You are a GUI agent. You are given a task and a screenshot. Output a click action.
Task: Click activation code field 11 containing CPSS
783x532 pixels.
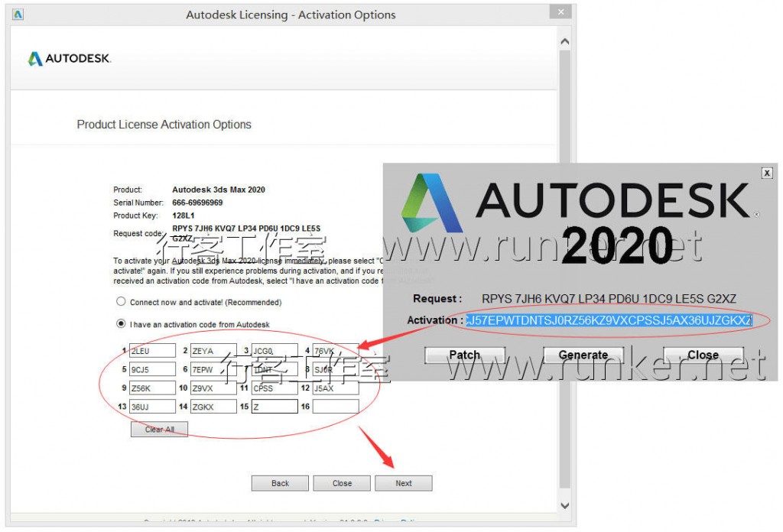[x=275, y=388]
